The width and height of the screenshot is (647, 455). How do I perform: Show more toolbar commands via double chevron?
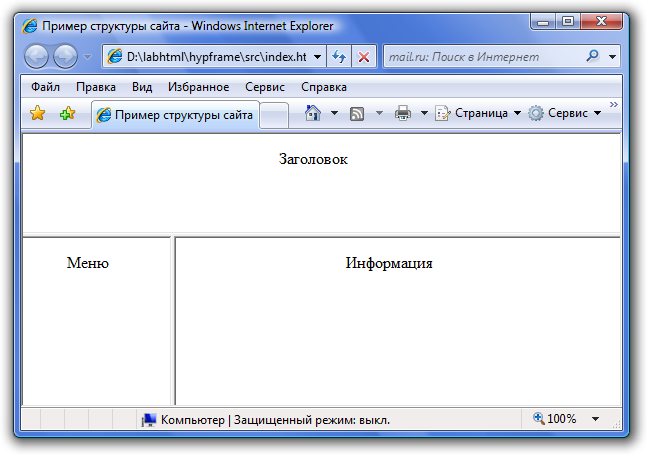(x=614, y=104)
